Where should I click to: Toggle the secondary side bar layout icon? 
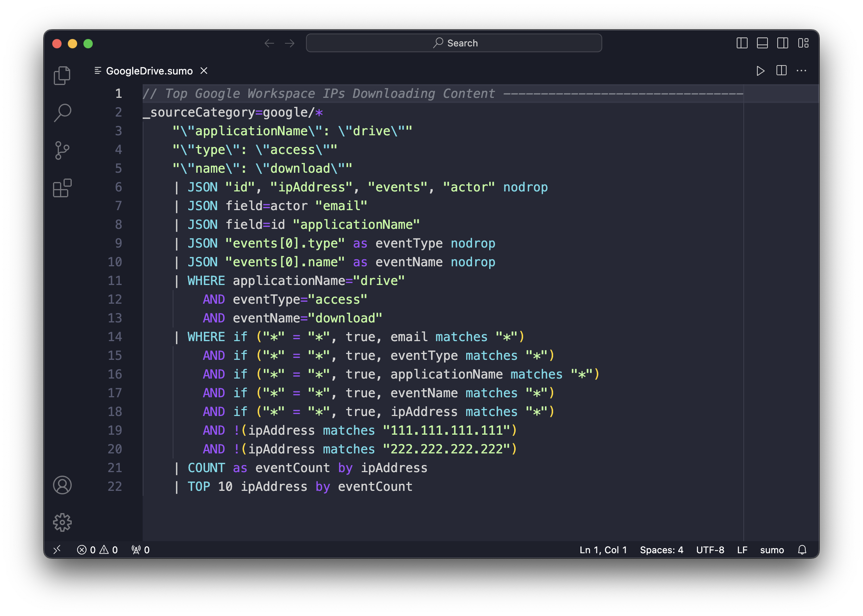[782, 43]
